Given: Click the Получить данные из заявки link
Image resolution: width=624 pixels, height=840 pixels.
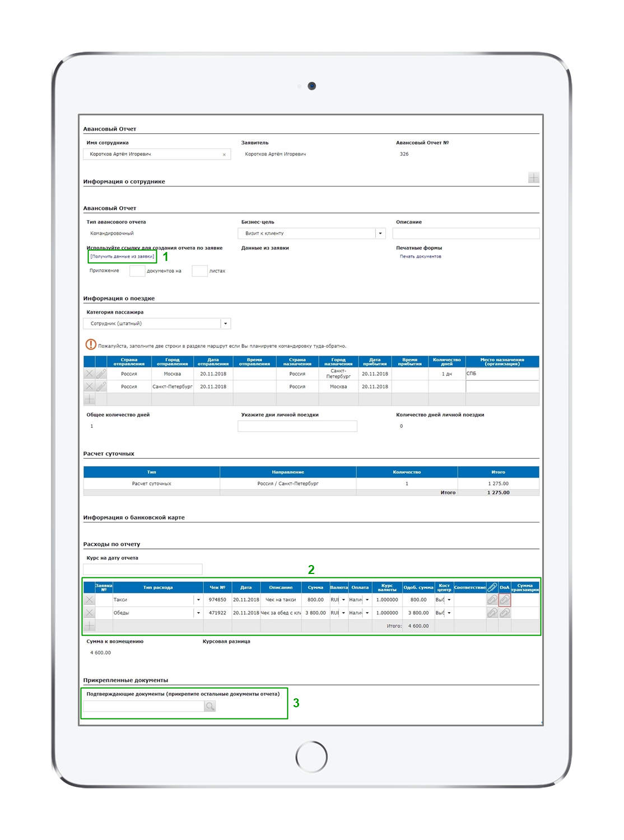Looking at the screenshot, I should 122,256.
